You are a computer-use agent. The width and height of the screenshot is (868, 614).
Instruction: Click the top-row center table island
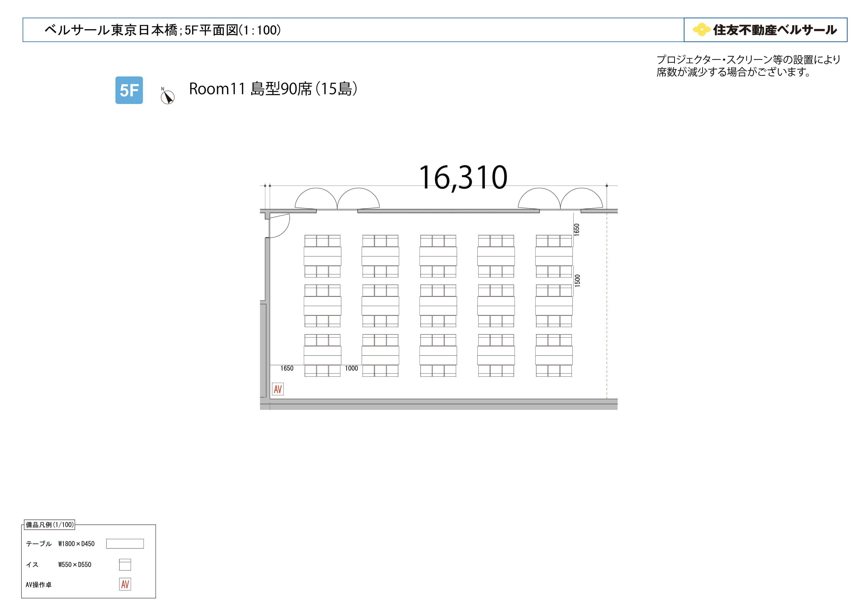point(438,256)
